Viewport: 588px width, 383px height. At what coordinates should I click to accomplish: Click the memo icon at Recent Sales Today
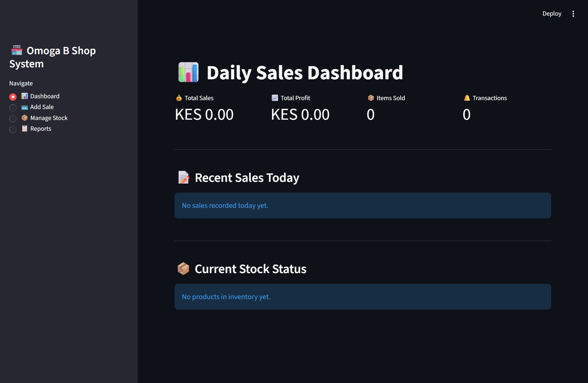(x=183, y=178)
